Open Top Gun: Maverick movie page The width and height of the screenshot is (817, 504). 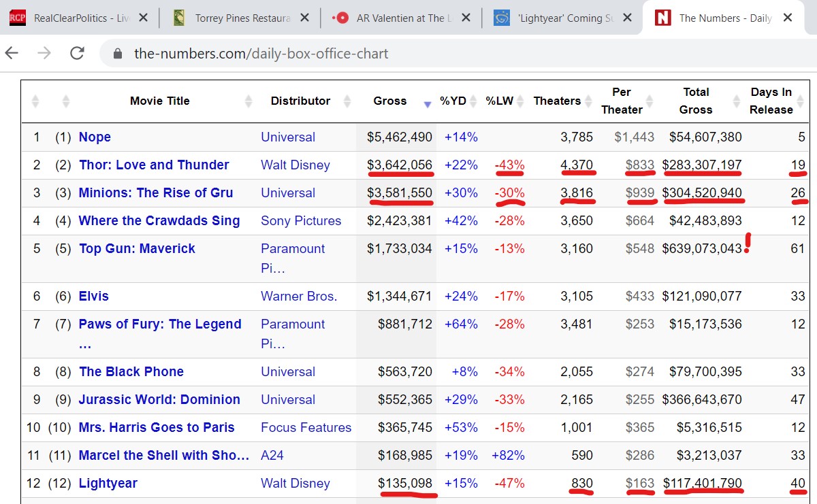137,248
